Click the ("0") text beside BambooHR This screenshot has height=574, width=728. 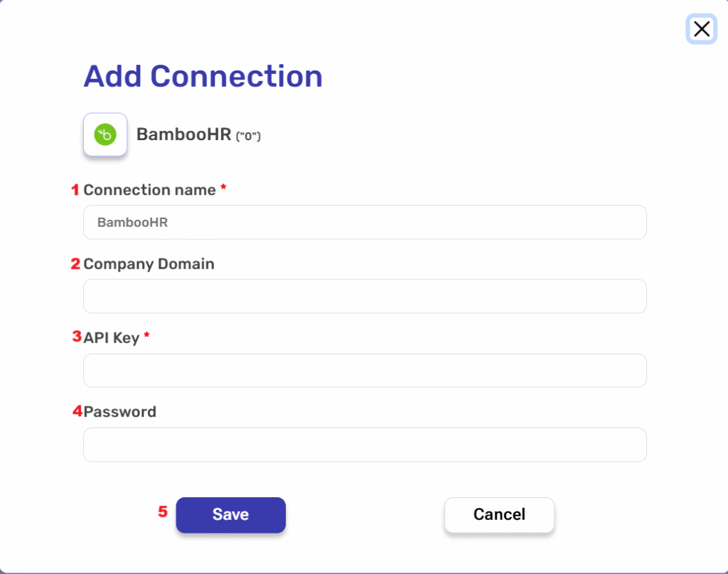tap(248, 136)
